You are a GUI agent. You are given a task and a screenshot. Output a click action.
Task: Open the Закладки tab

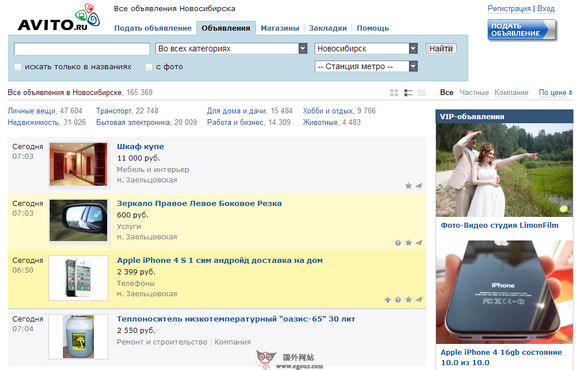click(x=328, y=28)
